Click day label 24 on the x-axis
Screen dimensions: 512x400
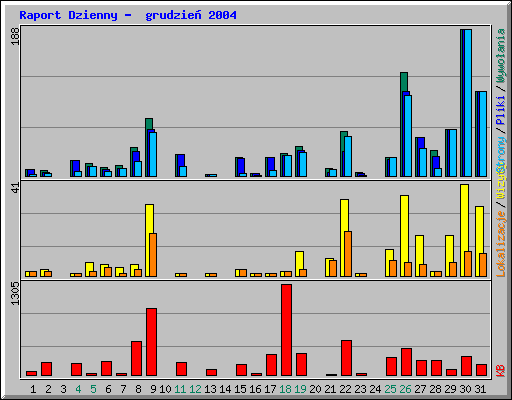click(x=375, y=389)
